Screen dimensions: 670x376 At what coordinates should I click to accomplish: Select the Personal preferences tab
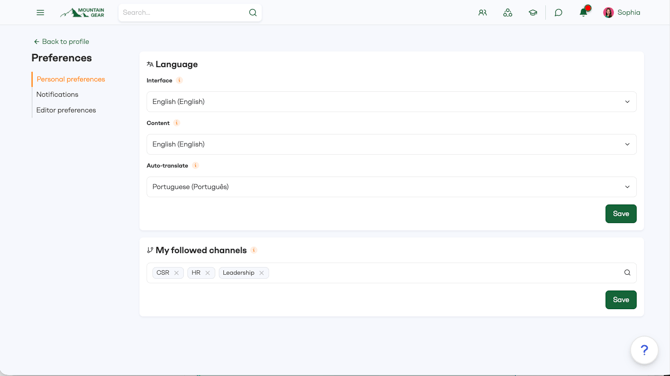pos(71,79)
